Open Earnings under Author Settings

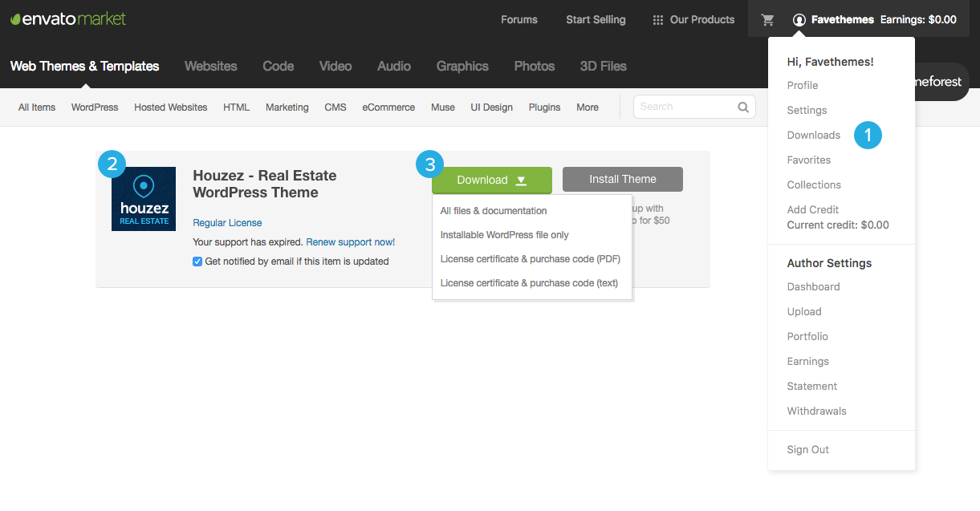[x=808, y=362]
